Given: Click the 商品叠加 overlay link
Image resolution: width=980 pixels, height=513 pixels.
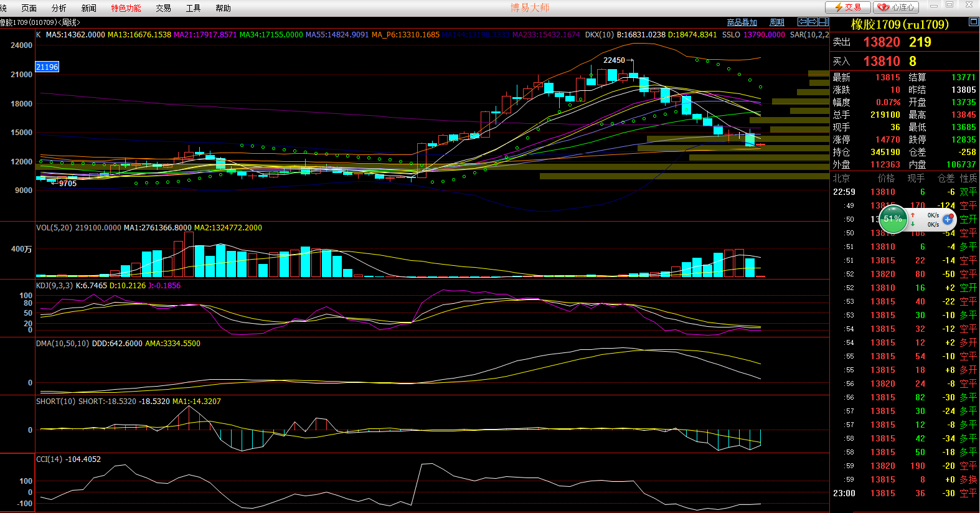Looking at the screenshot, I should coord(742,22).
